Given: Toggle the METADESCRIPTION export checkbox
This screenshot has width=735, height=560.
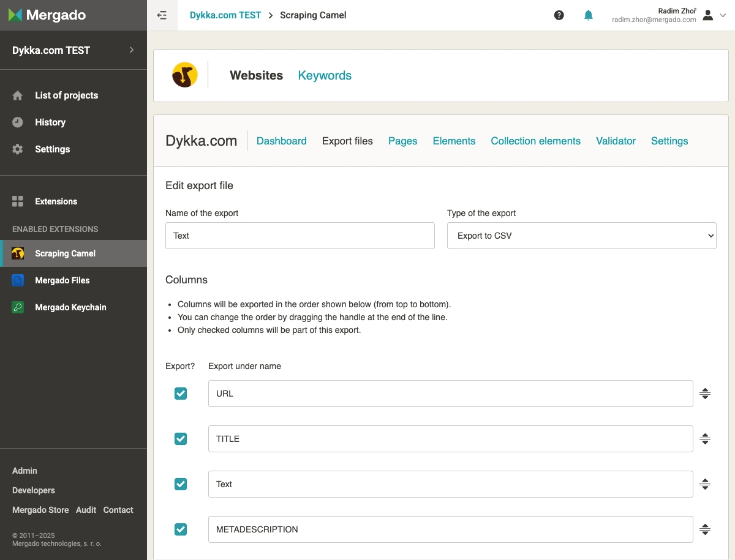Looking at the screenshot, I should click(x=181, y=529).
